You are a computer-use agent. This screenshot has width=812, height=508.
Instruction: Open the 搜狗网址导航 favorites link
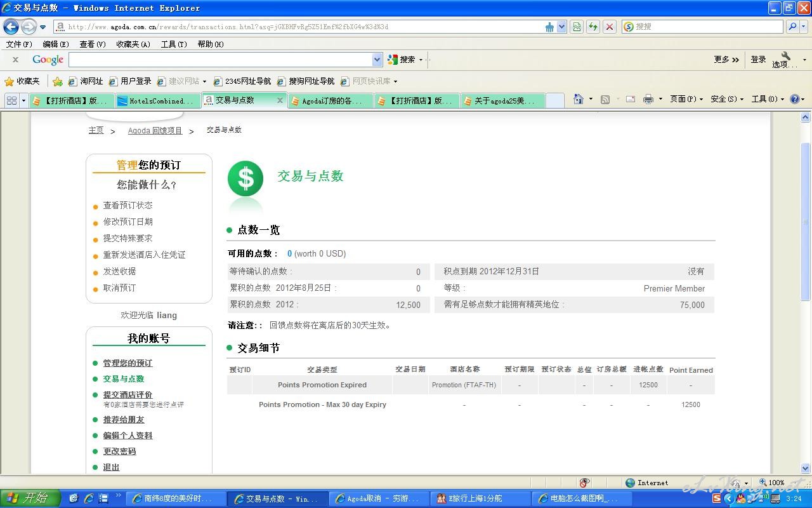click(x=306, y=81)
